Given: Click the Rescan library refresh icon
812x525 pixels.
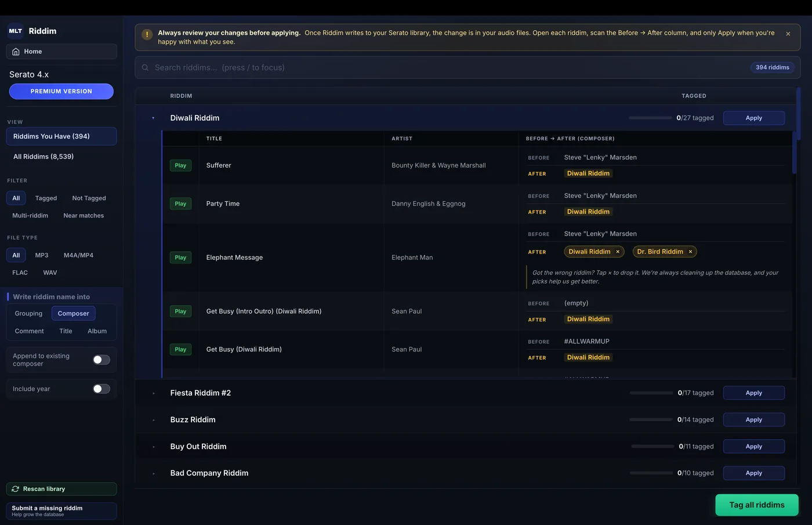Looking at the screenshot, I should tap(16, 489).
